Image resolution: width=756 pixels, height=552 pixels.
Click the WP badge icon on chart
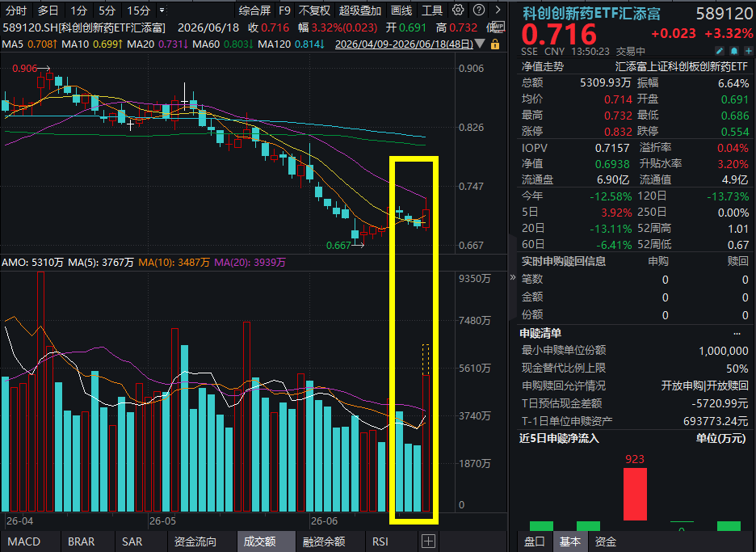[x=498, y=27]
